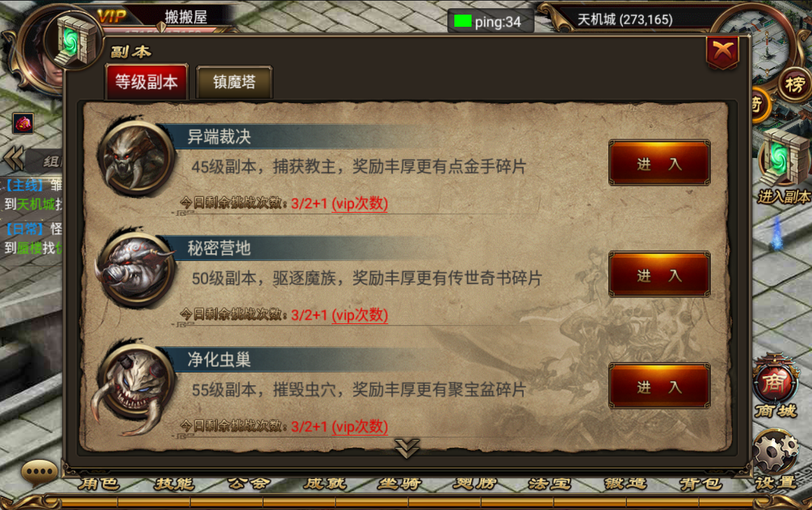Open the 异端裁决 boss portrait icon
The image size is (812, 510).
136,157
